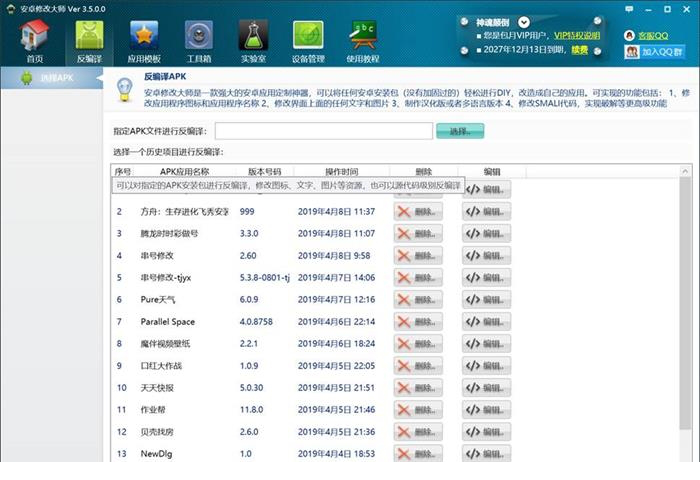
Task: Select the Pure天气 name cell
Action: click(x=158, y=299)
